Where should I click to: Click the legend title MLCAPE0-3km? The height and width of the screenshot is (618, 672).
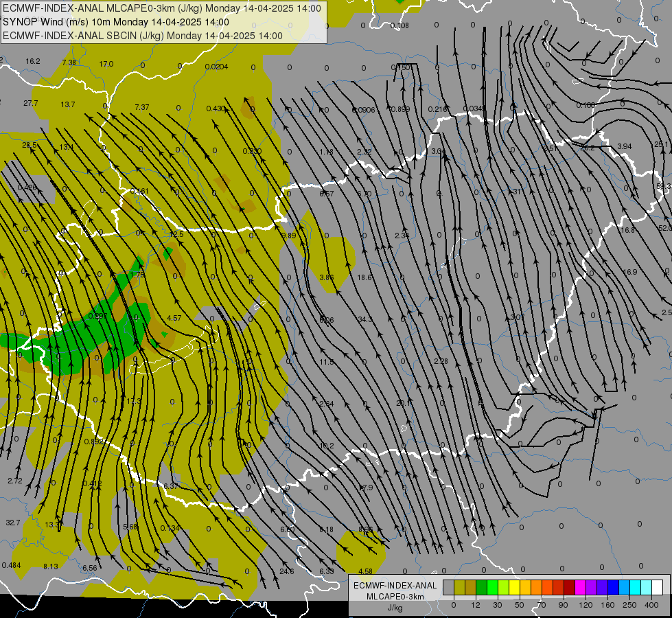click(395, 597)
